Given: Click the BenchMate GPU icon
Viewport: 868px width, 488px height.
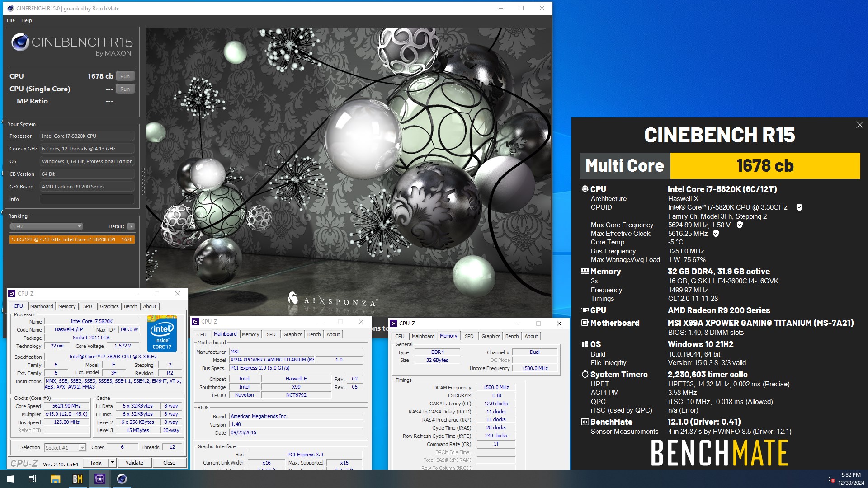Looking at the screenshot, I should 585,310.
